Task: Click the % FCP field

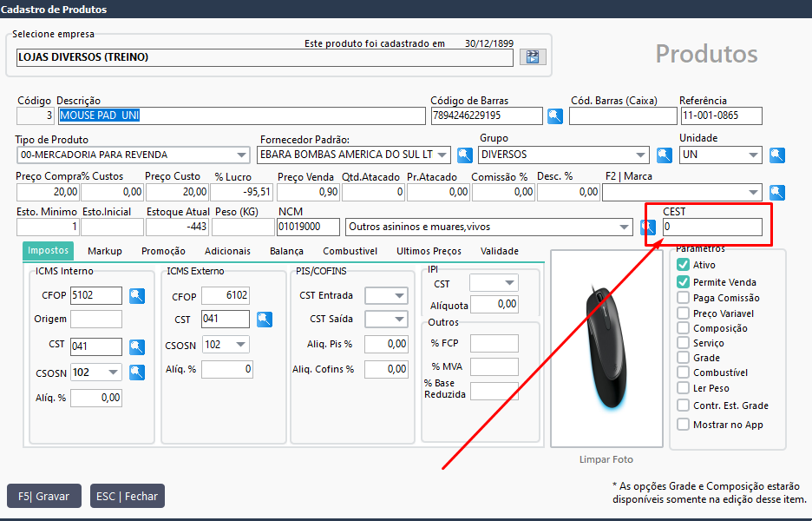Action: click(494, 343)
